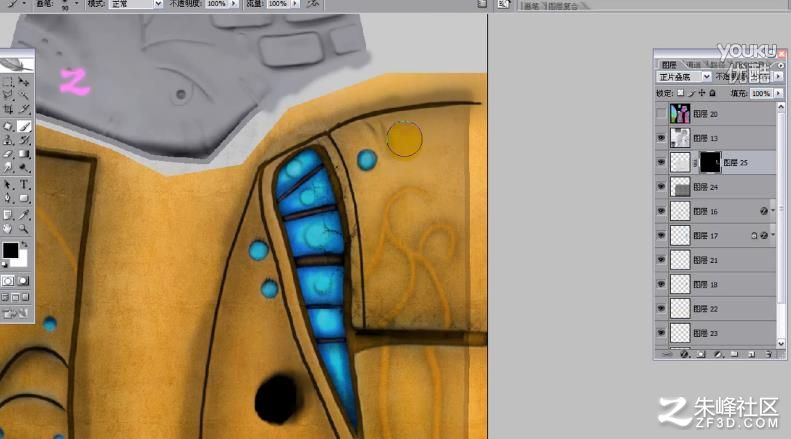This screenshot has width=791, height=439.
Task: Select the Path Selection tool
Action: click(x=8, y=185)
